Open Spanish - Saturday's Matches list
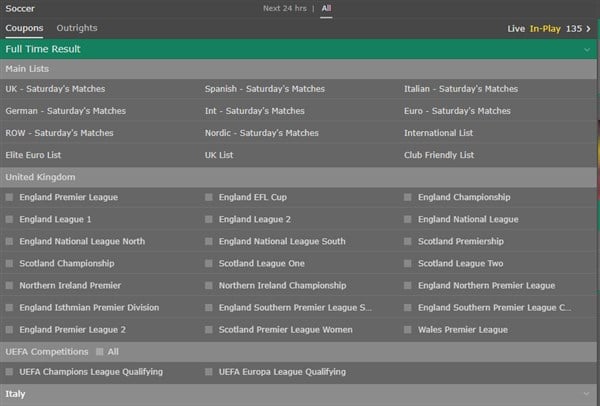 click(265, 89)
